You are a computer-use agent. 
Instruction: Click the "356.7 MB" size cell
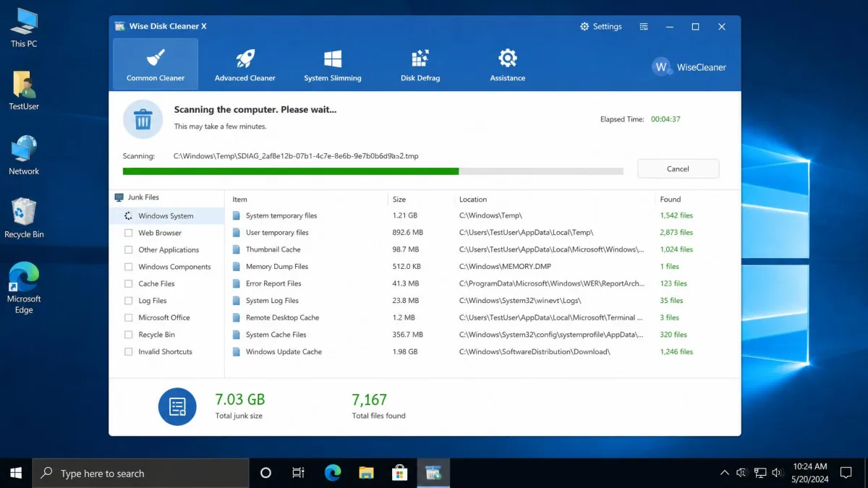click(408, 335)
